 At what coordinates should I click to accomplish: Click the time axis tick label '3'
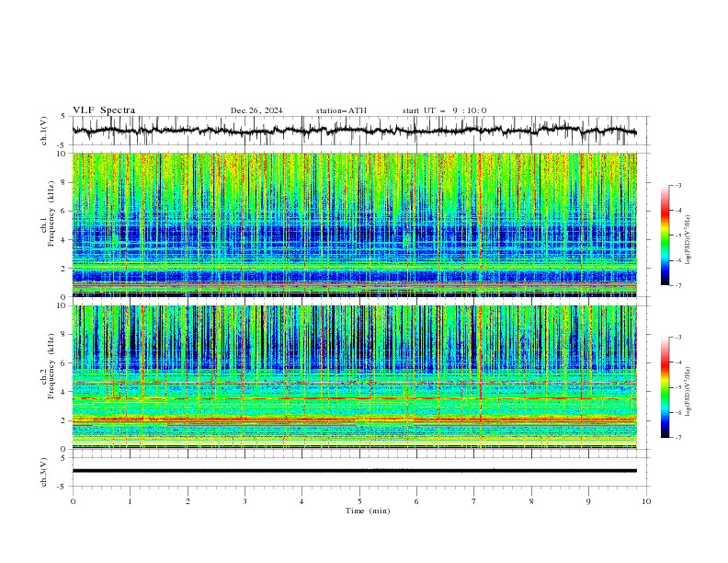(245, 501)
